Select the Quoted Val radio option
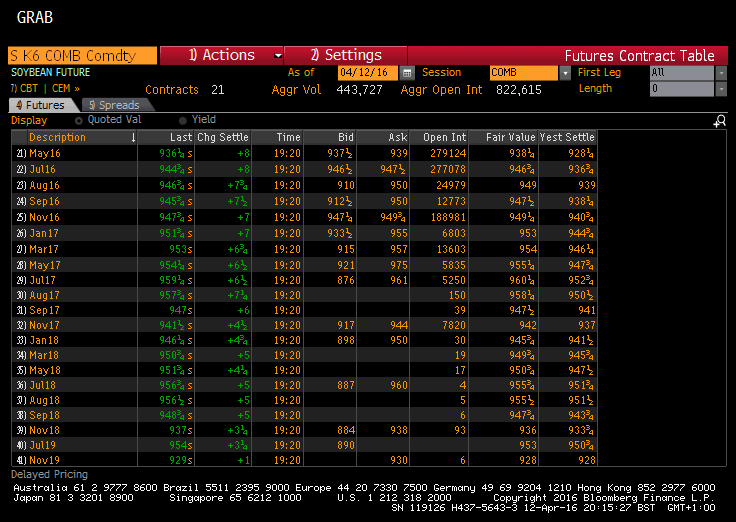 [x=79, y=121]
